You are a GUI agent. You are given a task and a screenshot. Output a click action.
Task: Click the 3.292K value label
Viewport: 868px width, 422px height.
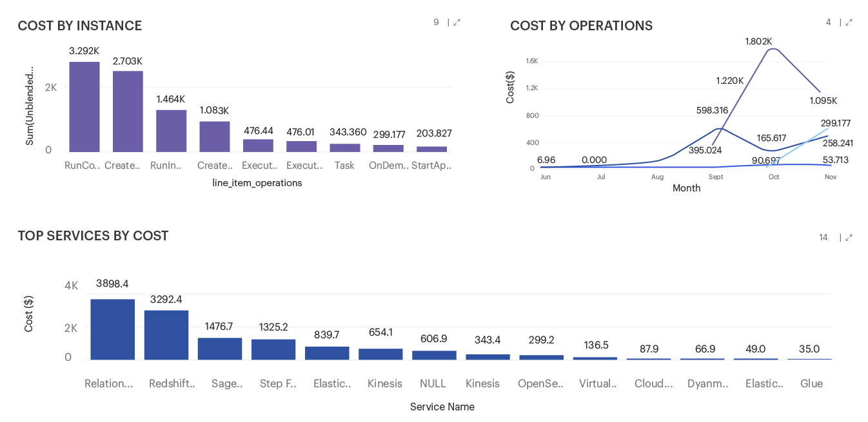coord(84,51)
